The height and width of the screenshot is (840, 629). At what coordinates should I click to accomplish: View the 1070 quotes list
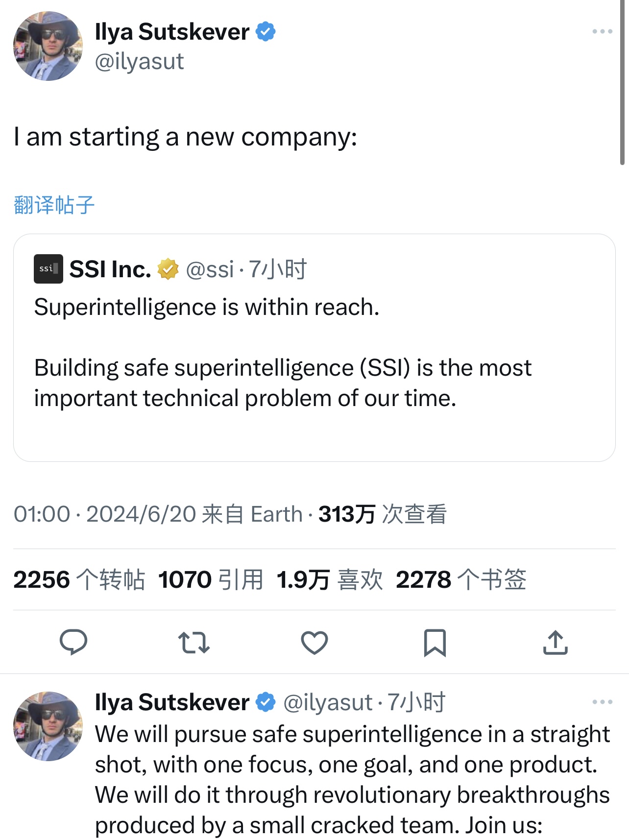click(211, 579)
